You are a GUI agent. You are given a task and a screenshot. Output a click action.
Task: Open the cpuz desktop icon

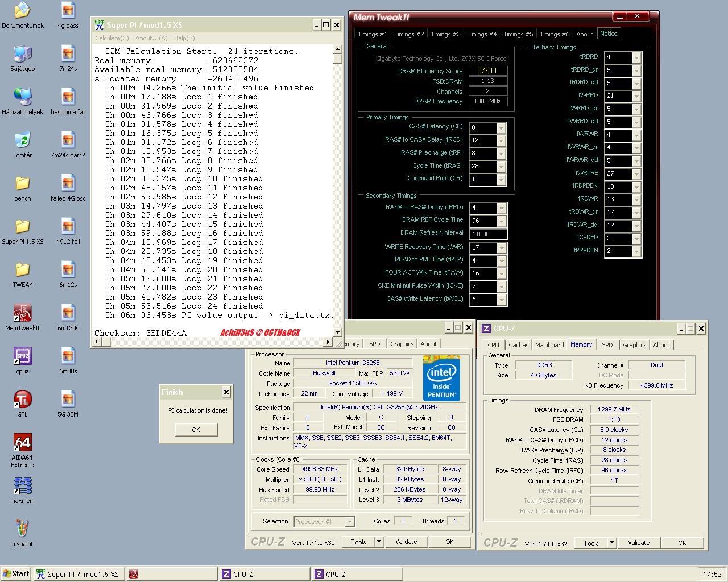pos(22,356)
